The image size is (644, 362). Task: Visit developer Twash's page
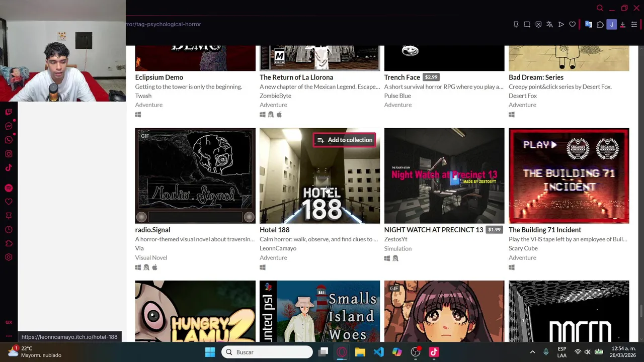pyautogui.click(x=143, y=96)
